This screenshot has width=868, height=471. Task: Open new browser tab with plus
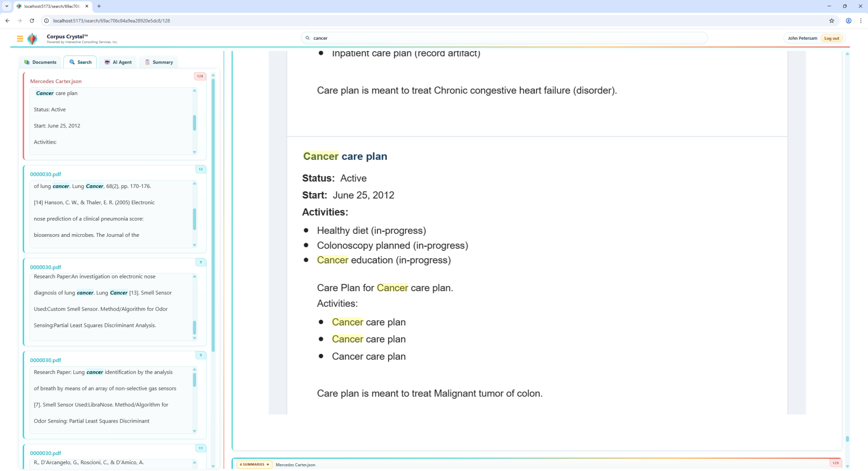[99, 6]
